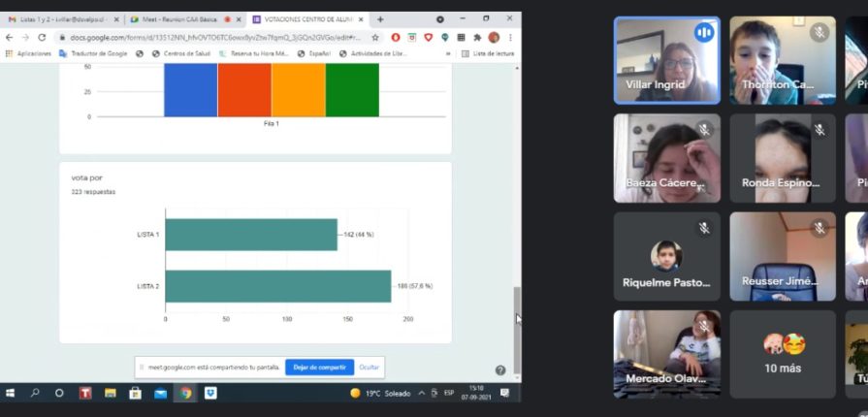Open the Chrome extensions puzzle icon
The height and width of the screenshot is (417, 868).
click(x=477, y=37)
